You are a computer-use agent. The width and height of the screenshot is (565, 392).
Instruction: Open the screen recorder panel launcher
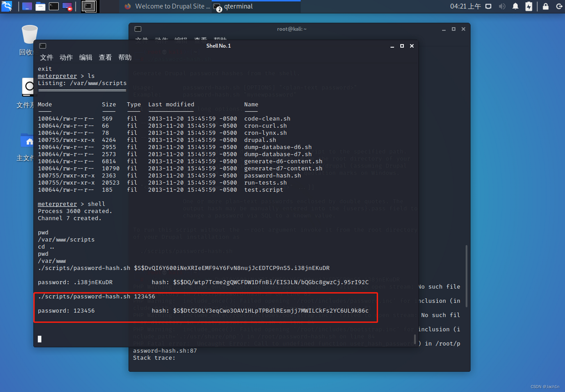[x=67, y=6]
